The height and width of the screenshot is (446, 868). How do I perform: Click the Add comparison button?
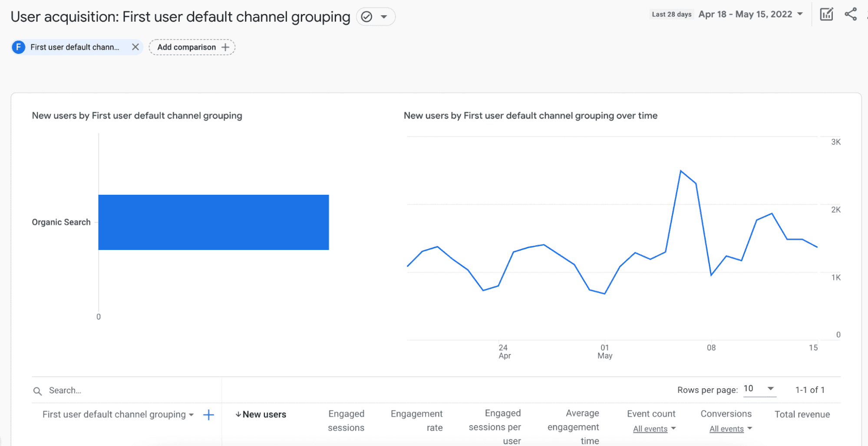pos(192,47)
